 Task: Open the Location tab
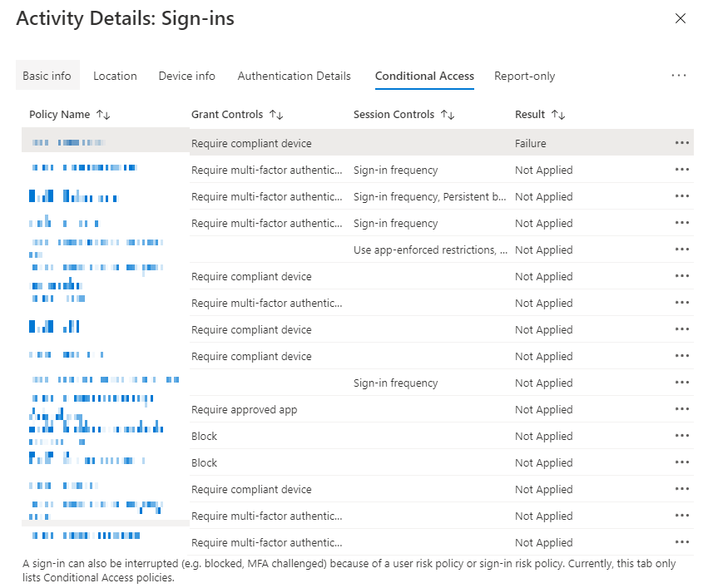pos(115,76)
